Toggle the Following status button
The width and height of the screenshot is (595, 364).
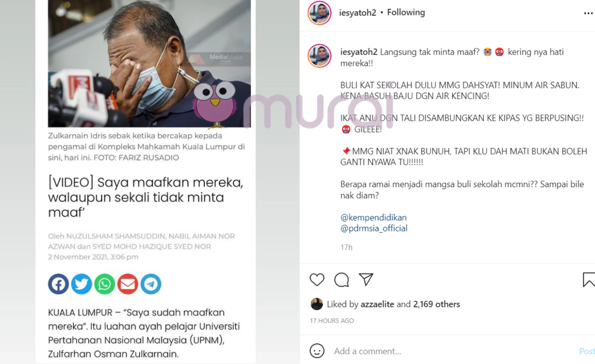406,12
